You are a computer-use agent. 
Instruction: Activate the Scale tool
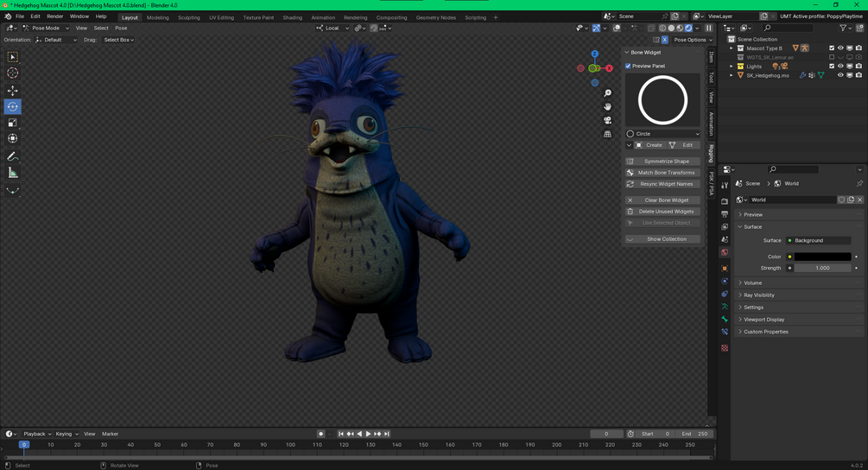[x=12, y=123]
